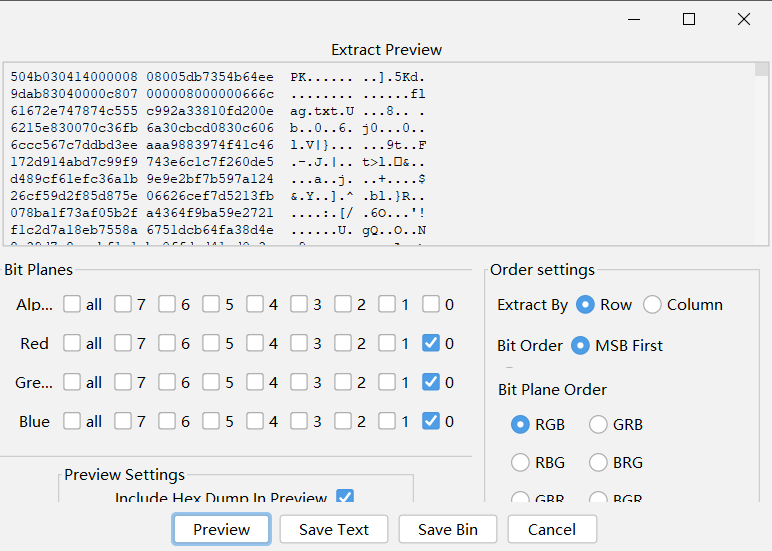
Task: Click the Save Text button
Action: tap(334, 529)
